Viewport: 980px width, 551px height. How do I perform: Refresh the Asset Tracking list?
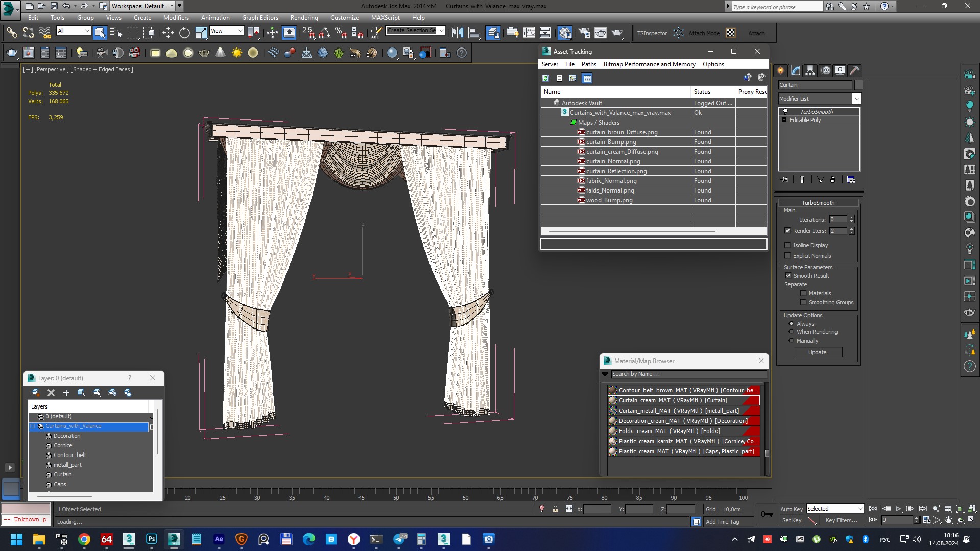point(545,78)
